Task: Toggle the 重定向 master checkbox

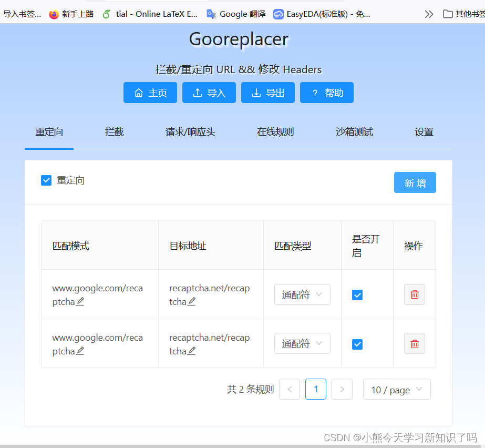Action: pyautogui.click(x=46, y=180)
